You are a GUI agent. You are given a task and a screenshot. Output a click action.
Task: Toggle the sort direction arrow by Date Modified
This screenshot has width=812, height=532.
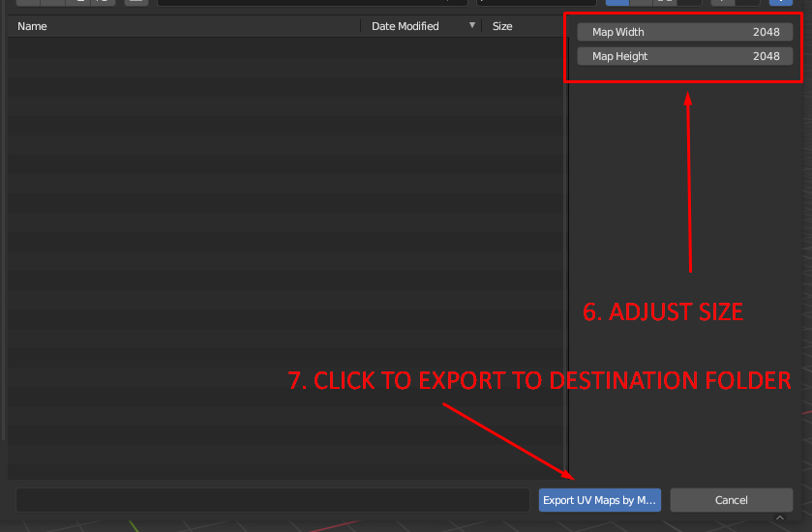coord(471,25)
